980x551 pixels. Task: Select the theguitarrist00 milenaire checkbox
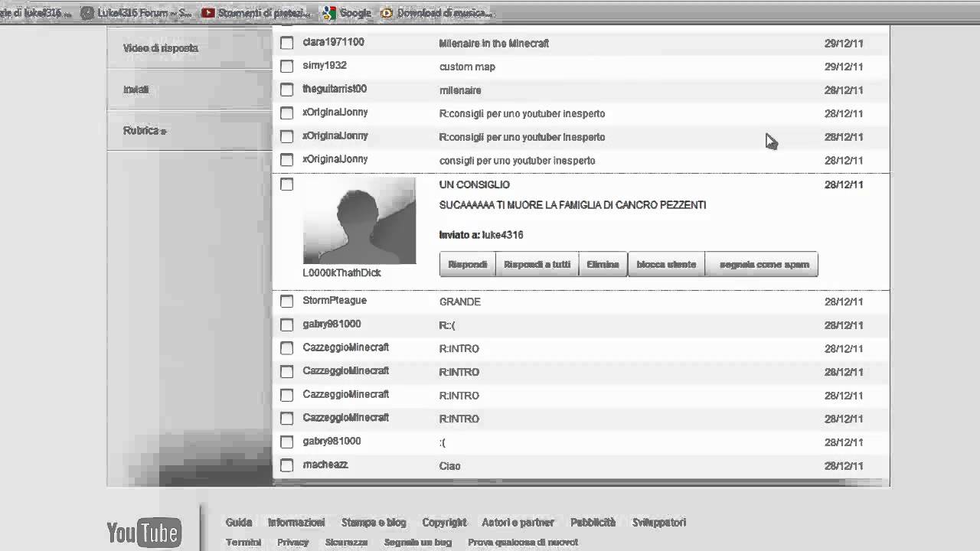[286, 90]
